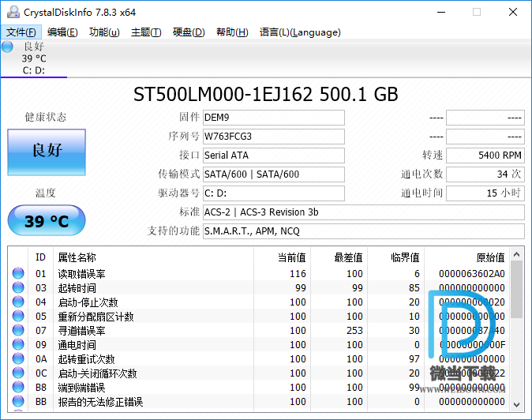Select the 启动-停止次数 attribute name
Image resolution: width=532 pixels, height=420 pixels.
[88, 302]
